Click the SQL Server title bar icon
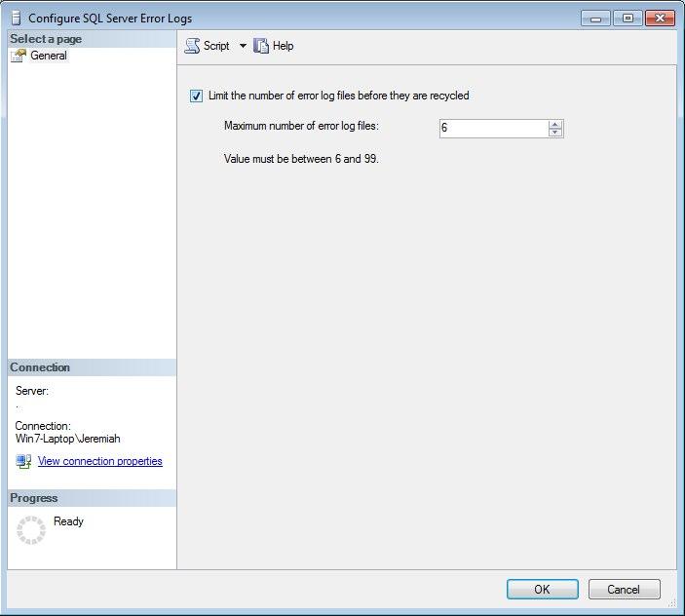685x616 pixels. point(17,19)
